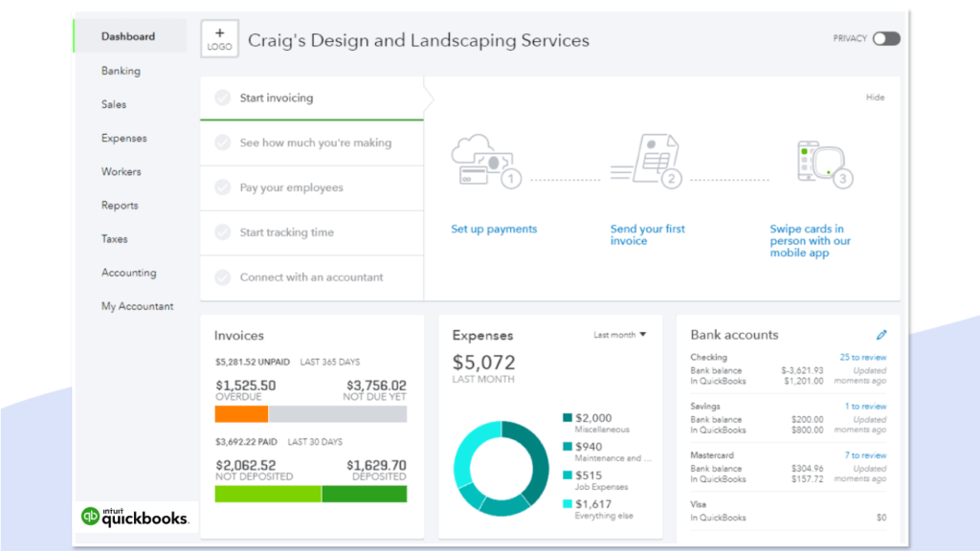Viewport: 980px width, 551px height.
Task: Open Taxes in the sidebar
Action: click(115, 239)
